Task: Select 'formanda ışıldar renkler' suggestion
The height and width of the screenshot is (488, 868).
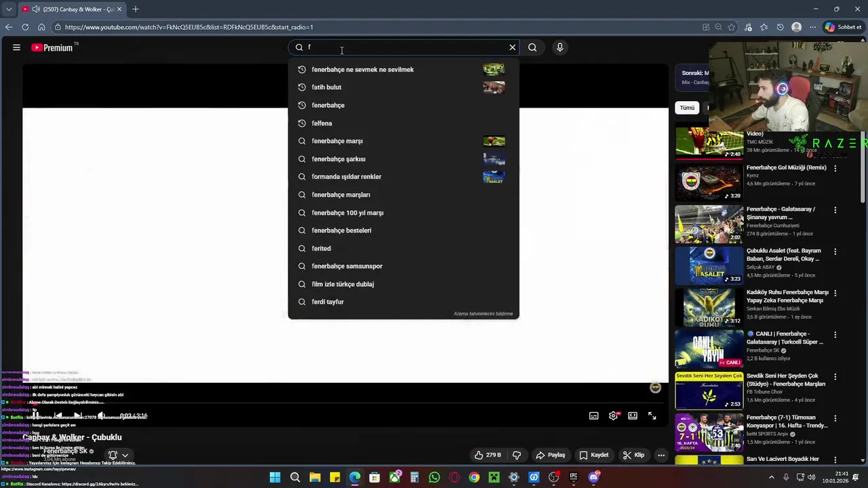Action: tap(403, 177)
